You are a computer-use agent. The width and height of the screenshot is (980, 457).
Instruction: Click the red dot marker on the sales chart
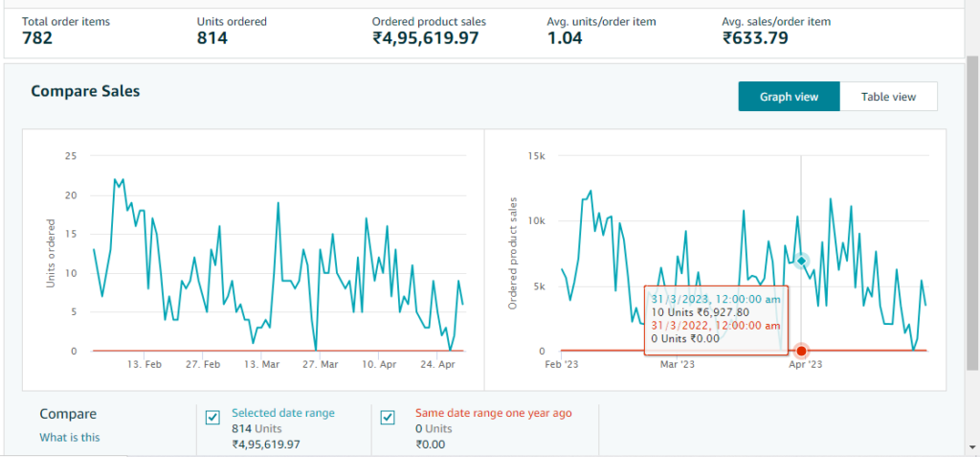pos(802,351)
